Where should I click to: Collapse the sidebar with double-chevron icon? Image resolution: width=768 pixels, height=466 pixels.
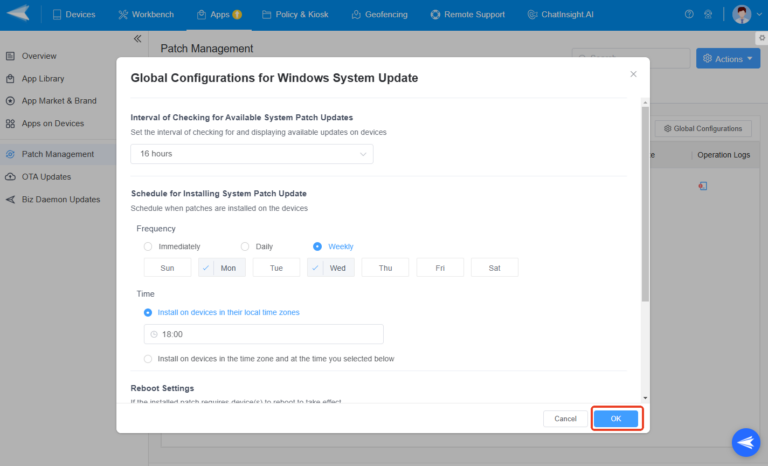pos(138,39)
